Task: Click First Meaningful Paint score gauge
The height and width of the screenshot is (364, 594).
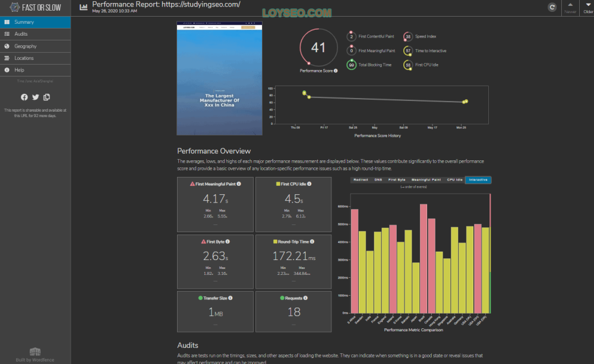Action: (x=351, y=50)
